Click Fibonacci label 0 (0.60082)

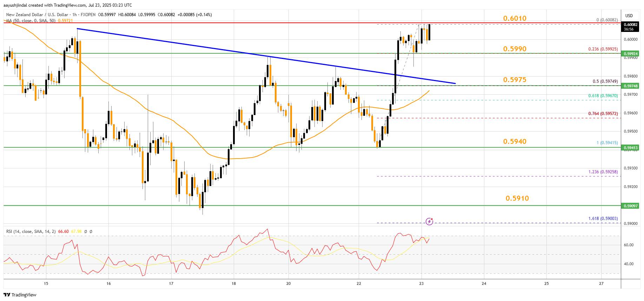pos(607,20)
